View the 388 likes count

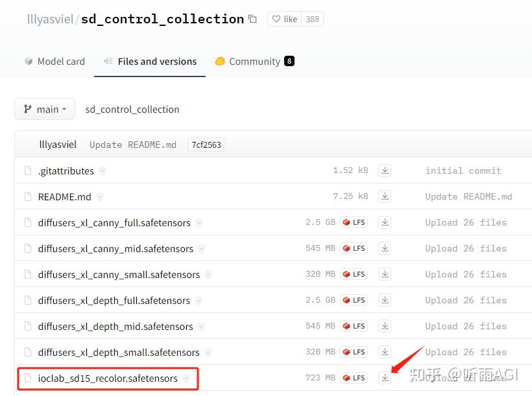point(312,19)
